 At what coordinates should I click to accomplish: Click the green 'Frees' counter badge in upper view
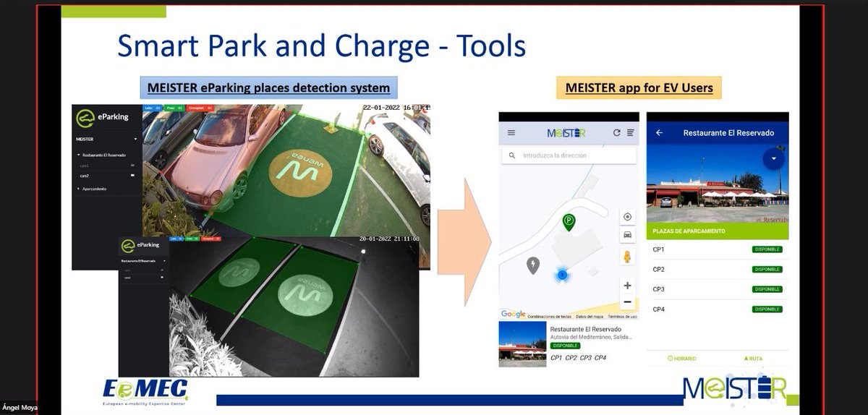coord(174,108)
